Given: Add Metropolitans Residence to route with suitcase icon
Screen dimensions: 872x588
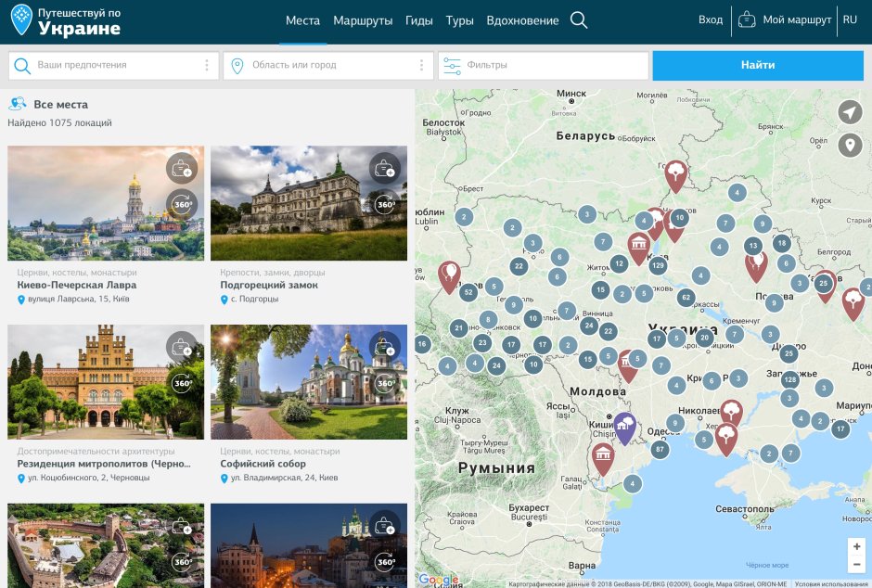Looking at the screenshot, I should (182, 347).
